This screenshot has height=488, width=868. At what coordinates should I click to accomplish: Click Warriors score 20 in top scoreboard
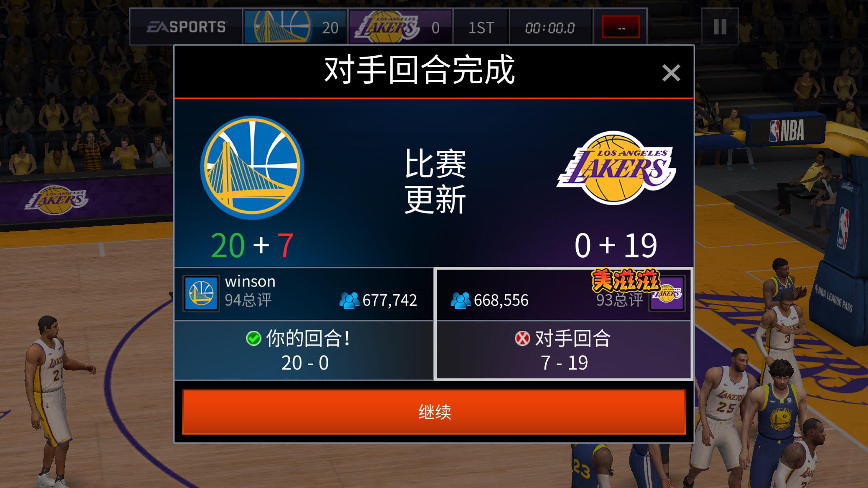tap(329, 28)
